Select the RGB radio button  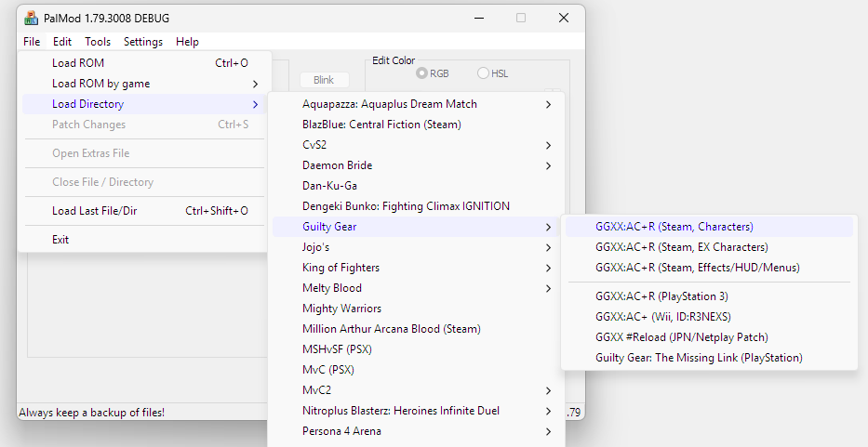click(422, 73)
